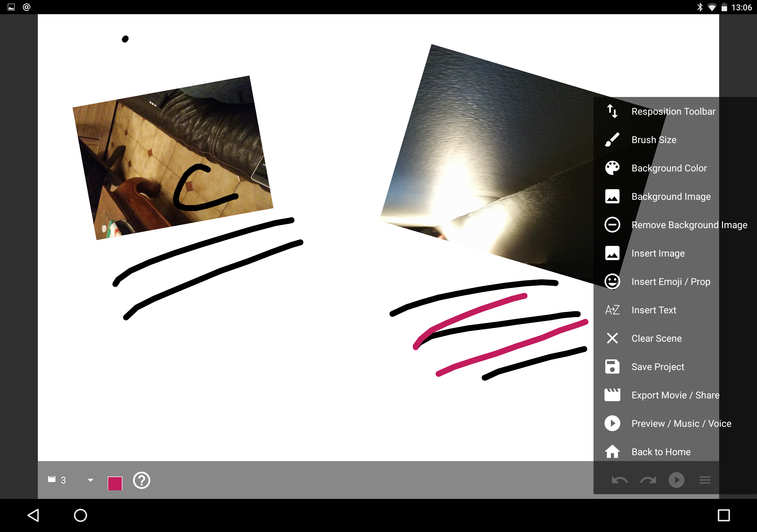Screen dimensions: 757x532
Task: Tap the Android Recents square button
Action: tap(724, 515)
